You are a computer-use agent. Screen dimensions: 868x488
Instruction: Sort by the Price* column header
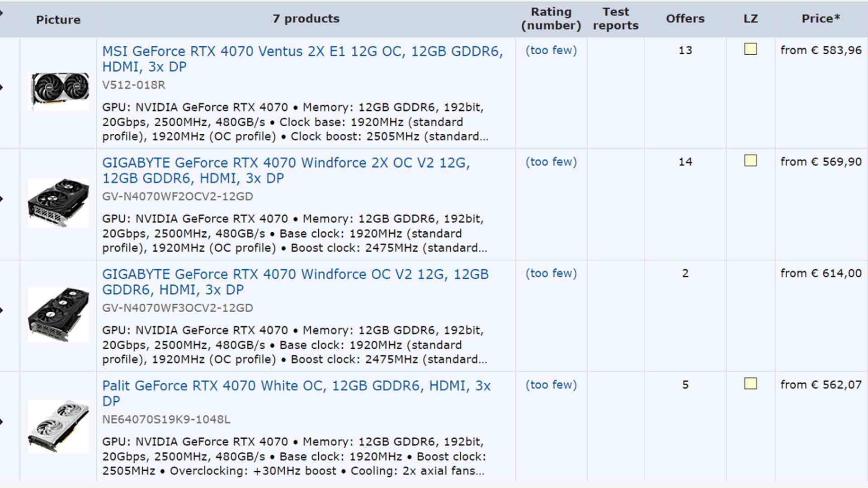[x=821, y=19]
